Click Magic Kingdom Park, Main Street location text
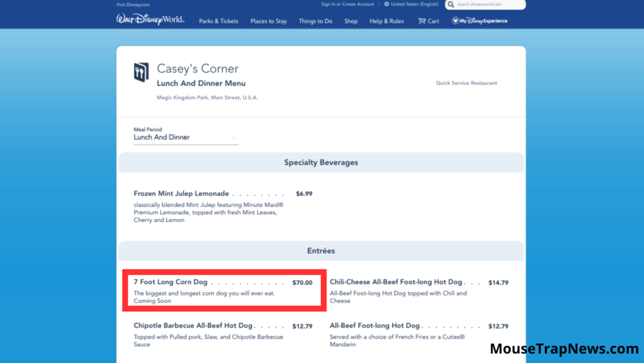Image resolution: width=644 pixels, height=363 pixels. [207, 97]
